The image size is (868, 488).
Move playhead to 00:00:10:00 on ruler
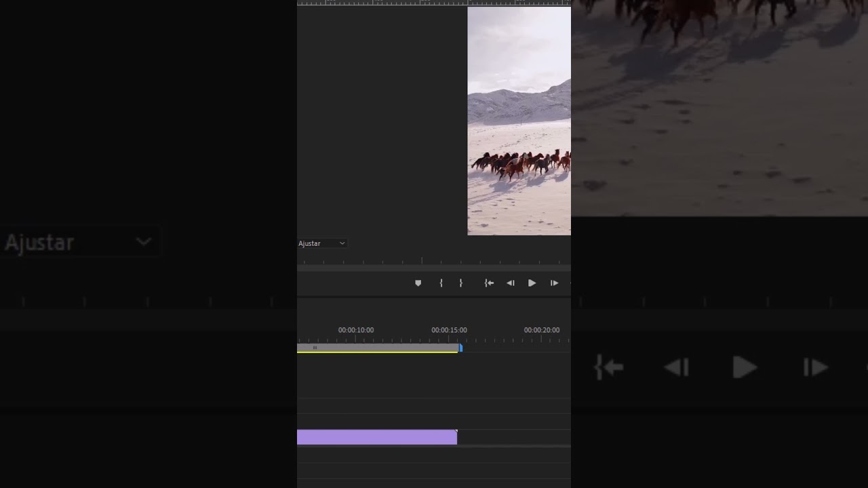pyautogui.click(x=356, y=330)
